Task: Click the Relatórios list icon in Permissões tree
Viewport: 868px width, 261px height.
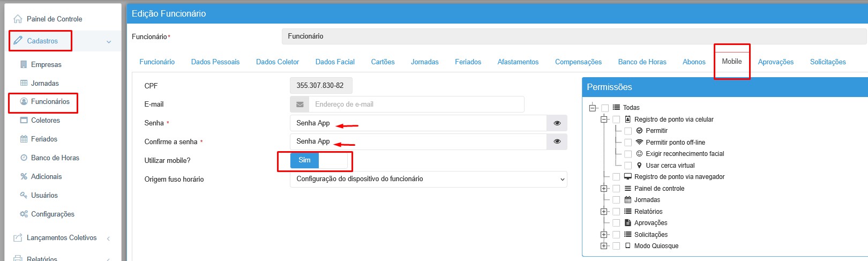Action: point(628,212)
